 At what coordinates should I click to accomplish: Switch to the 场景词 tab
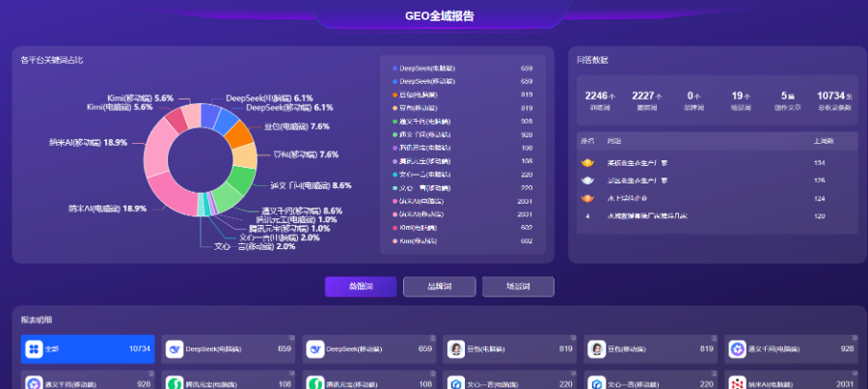click(x=518, y=287)
